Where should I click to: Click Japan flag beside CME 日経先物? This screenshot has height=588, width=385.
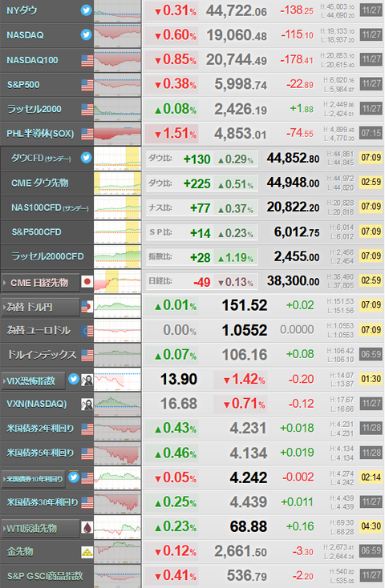87,282
